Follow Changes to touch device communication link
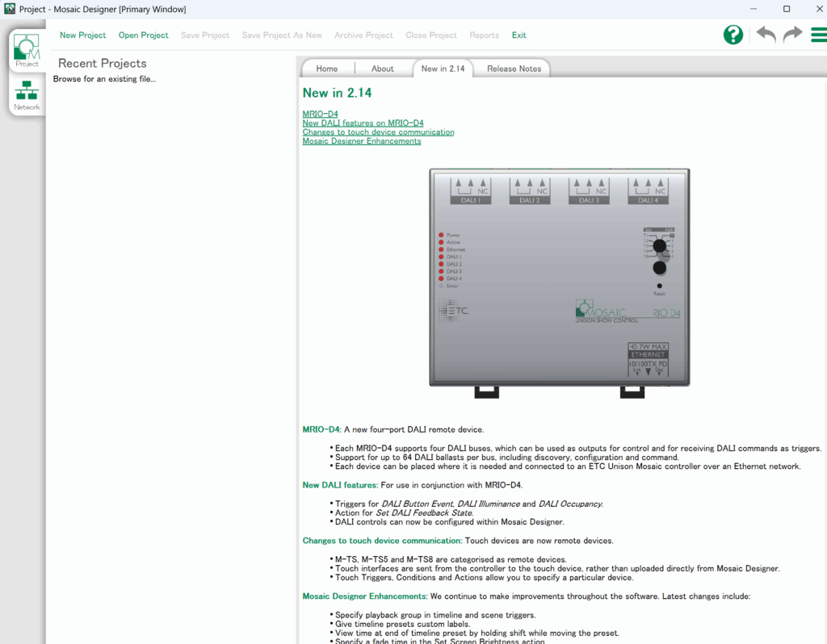 click(378, 132)
